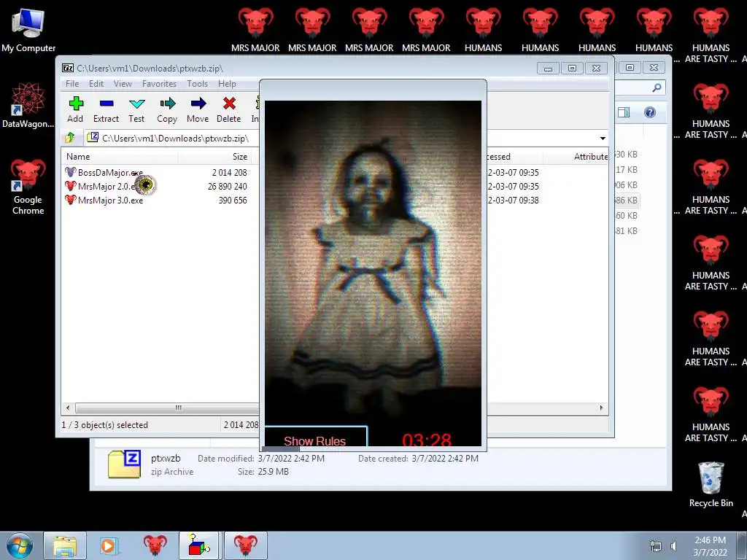Click the green Add toolbar icon

click(x=76, y=104)
